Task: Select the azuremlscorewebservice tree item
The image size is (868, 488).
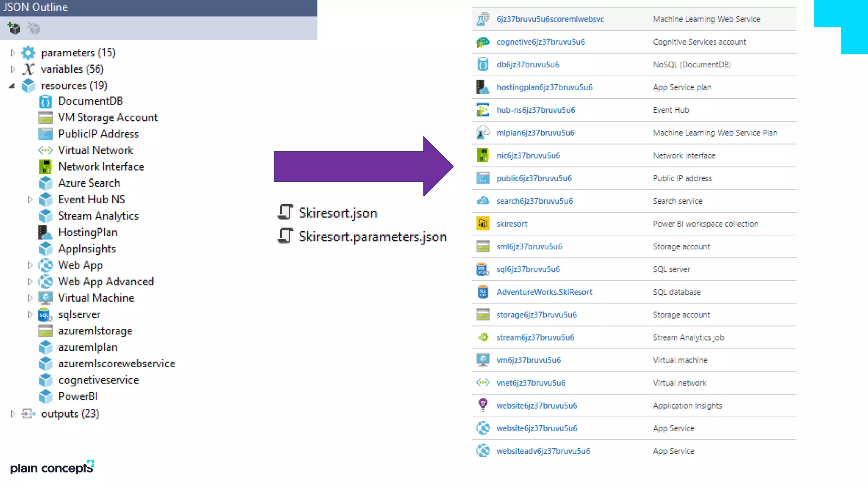Action: (x=117, y=363)
